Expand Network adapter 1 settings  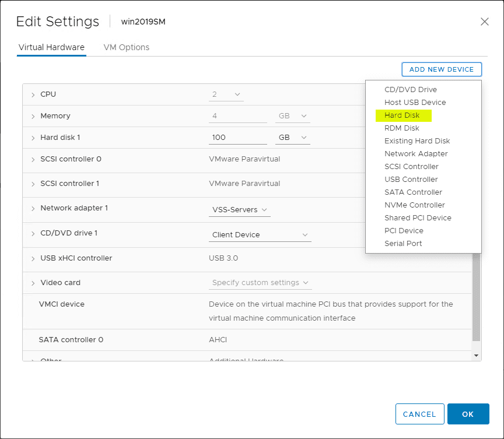pyautogui.click(x=33, y=208)
